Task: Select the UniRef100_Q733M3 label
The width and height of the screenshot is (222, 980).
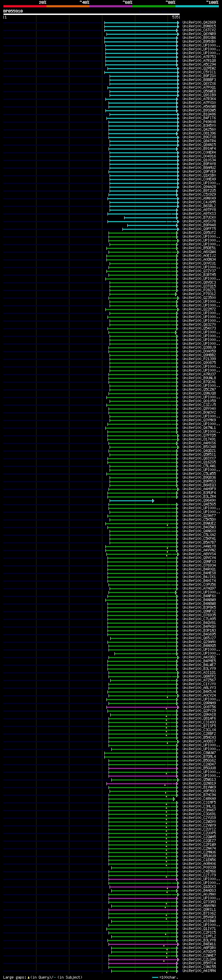Action: 199,902
